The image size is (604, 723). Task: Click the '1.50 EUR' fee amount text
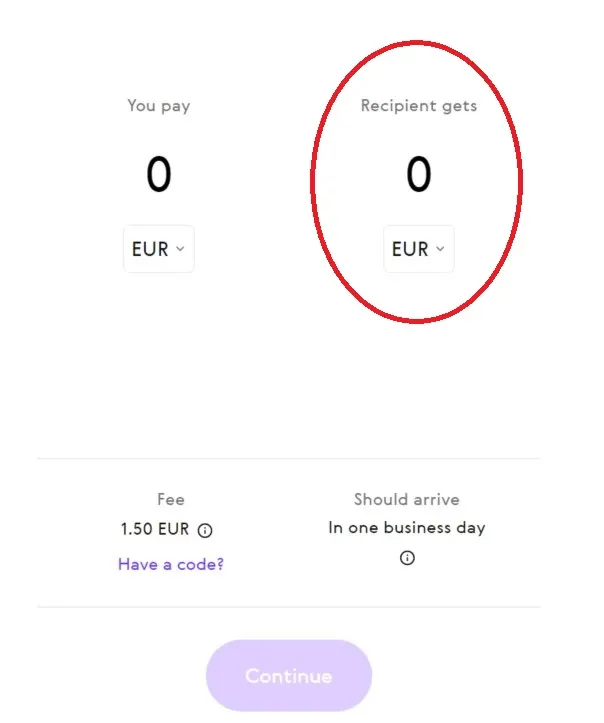pyautogui.click(x=155, y=530)
